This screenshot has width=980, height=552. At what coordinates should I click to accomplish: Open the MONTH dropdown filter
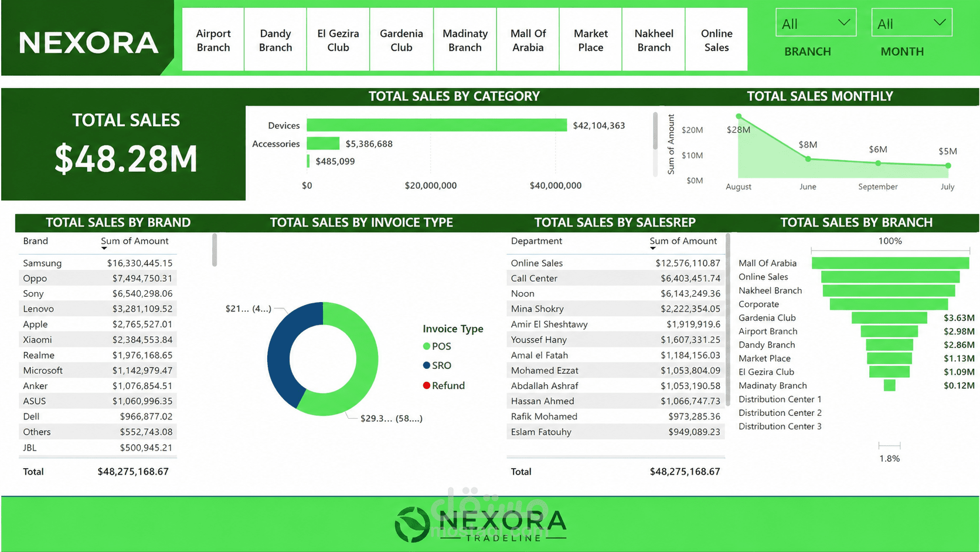point(911,23)
